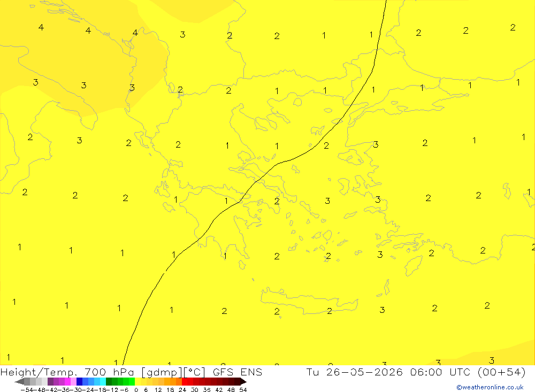Click the '0' legend scale value

pos(136,390)
